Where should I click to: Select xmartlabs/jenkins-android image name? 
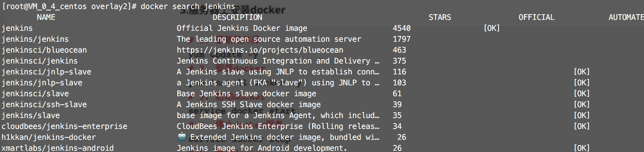tap(58, 148)
